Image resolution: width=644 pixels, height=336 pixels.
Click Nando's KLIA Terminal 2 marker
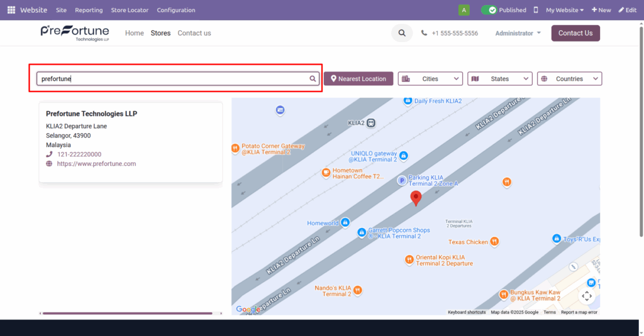tap(358, 290)
